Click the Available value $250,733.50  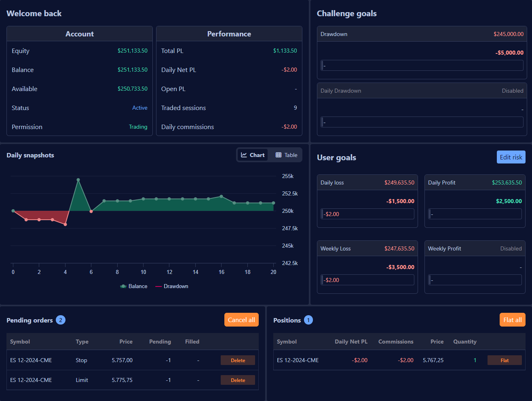click(x=133, y=89)
